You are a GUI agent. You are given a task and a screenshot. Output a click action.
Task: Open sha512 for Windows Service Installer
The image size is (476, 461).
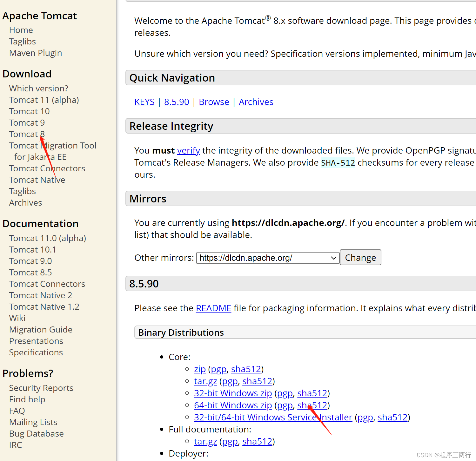tap(392, 418)
